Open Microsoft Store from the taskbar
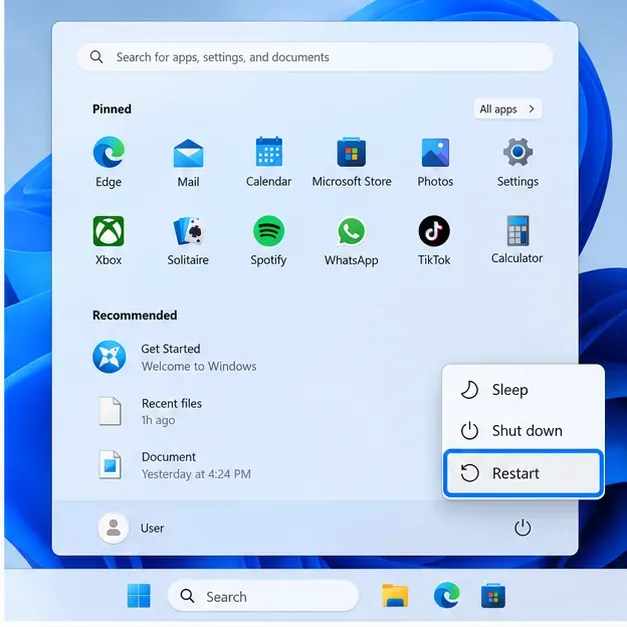627x627 pixels. click(493, 596)
